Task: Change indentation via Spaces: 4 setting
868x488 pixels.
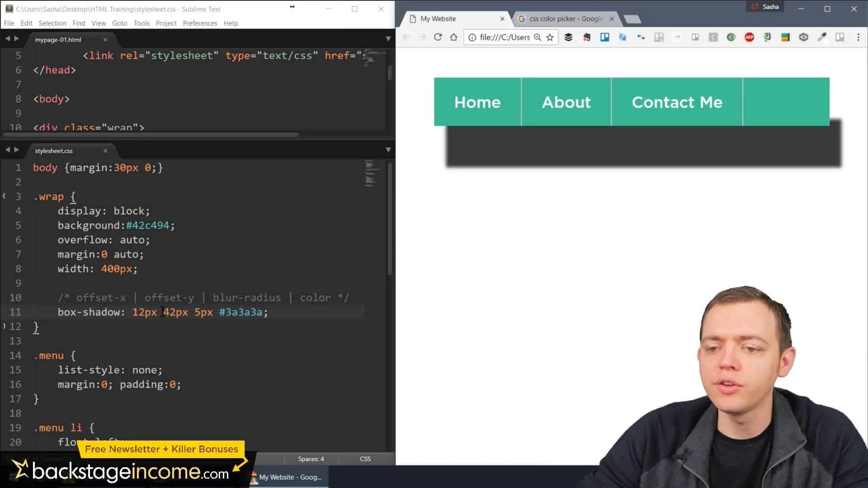Action: point(311,459)
